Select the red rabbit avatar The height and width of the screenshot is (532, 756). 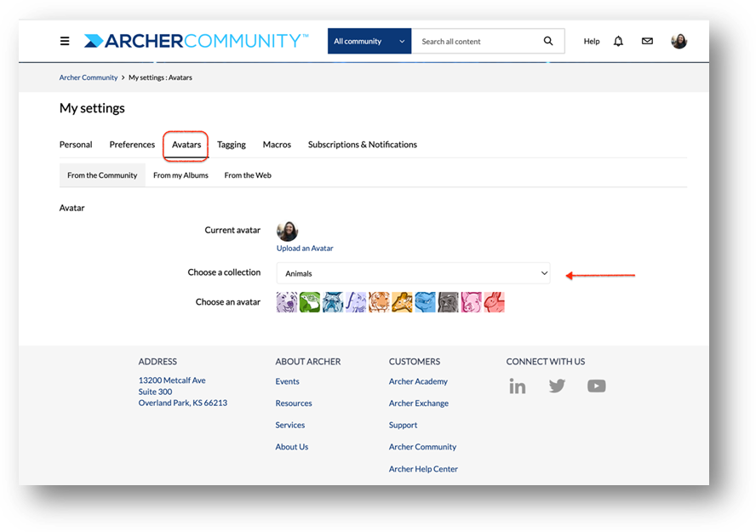tap(494, 302)
